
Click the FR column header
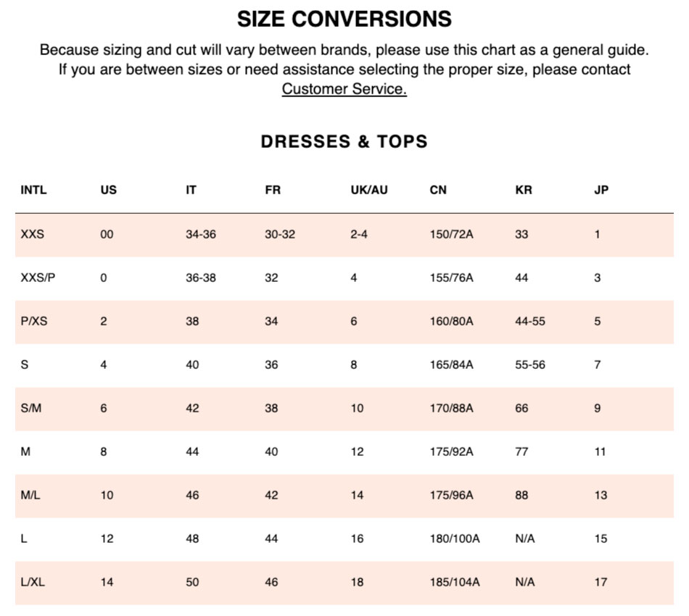pos(273,190)
